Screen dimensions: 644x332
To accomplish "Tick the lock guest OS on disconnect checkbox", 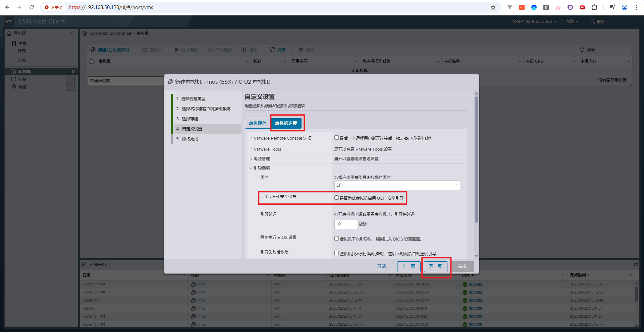I will pos(336,138).
